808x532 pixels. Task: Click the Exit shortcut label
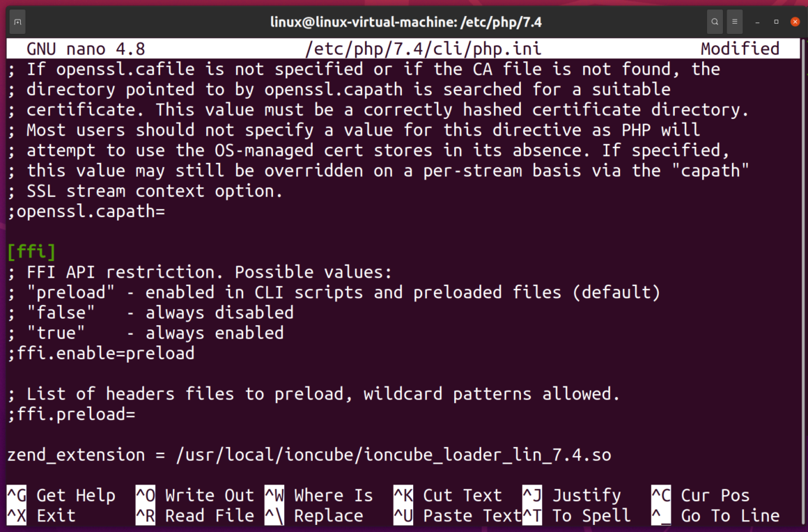pyautogui.click(x=59, y=515)
